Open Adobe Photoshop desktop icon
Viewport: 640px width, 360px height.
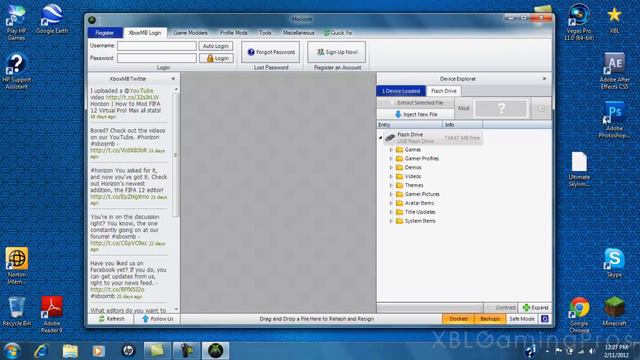click(x=615, y=120)
